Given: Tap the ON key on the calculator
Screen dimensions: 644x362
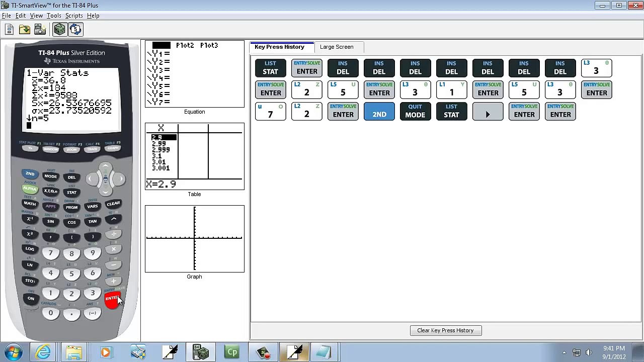Looking at the screenshot, I should click(31, 299).
